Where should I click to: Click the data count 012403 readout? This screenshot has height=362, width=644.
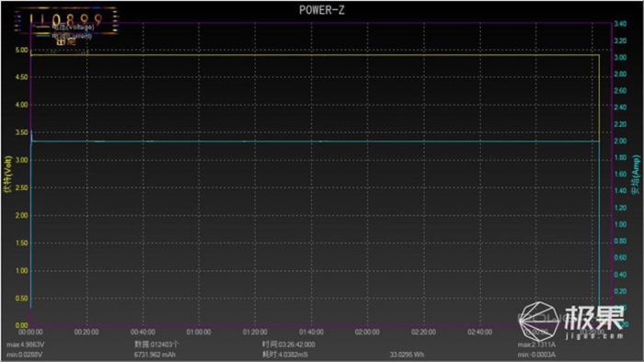point(157,345)
